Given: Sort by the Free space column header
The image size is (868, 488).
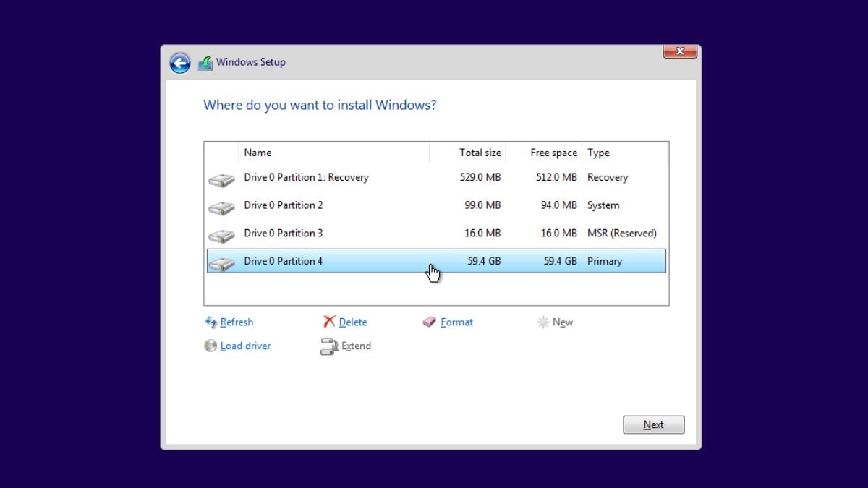Looking at the screenshot, I should click(x=543, y=153).
